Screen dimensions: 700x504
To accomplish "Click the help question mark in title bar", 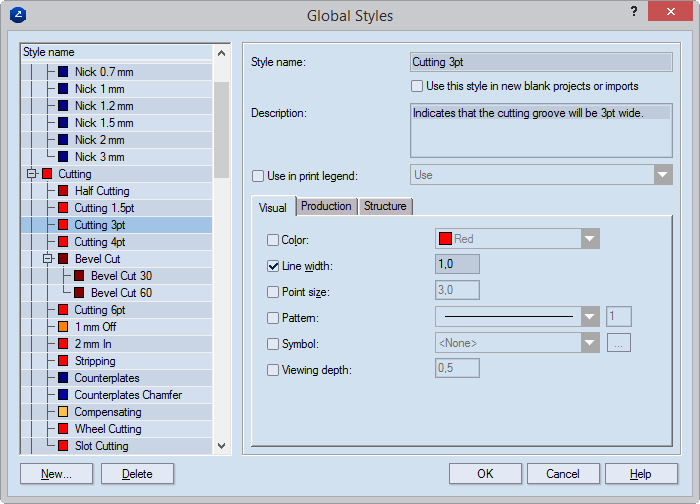I will 634,12.
